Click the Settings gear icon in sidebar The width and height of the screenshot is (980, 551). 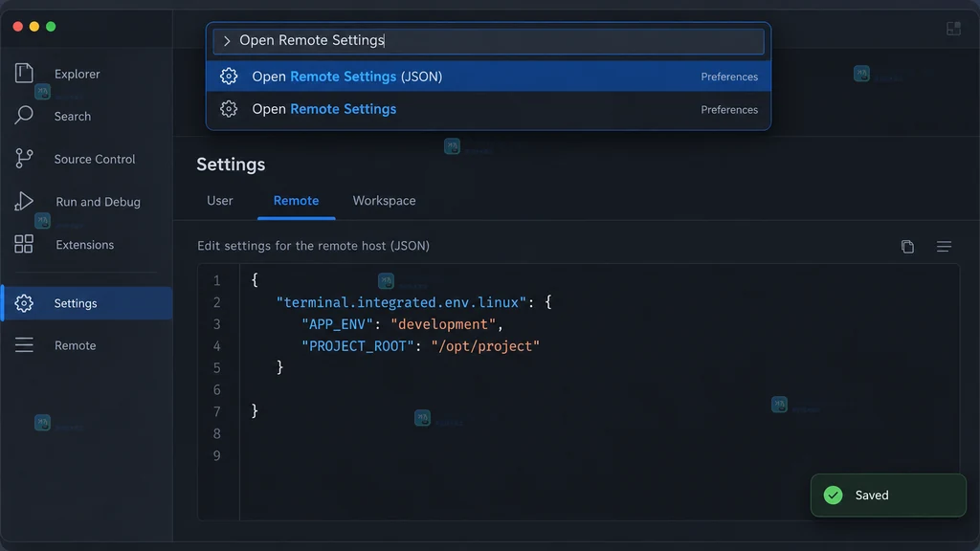(x=24, y=303)
